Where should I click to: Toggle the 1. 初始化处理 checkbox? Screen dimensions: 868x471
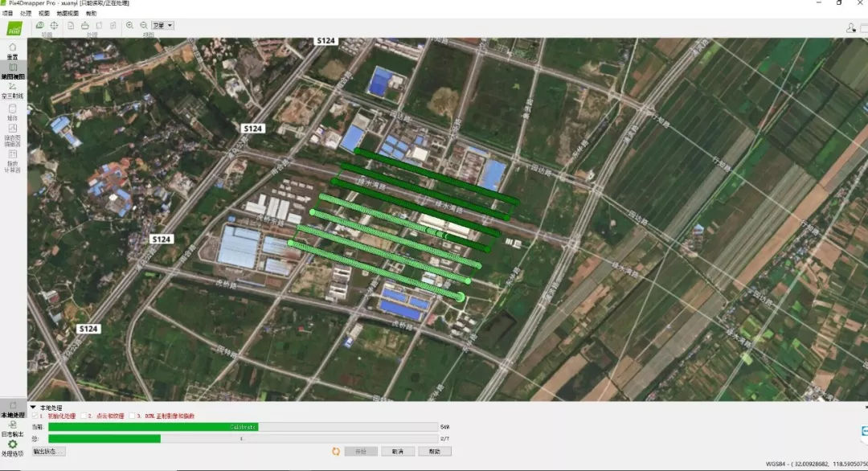(x=34, y=416)
